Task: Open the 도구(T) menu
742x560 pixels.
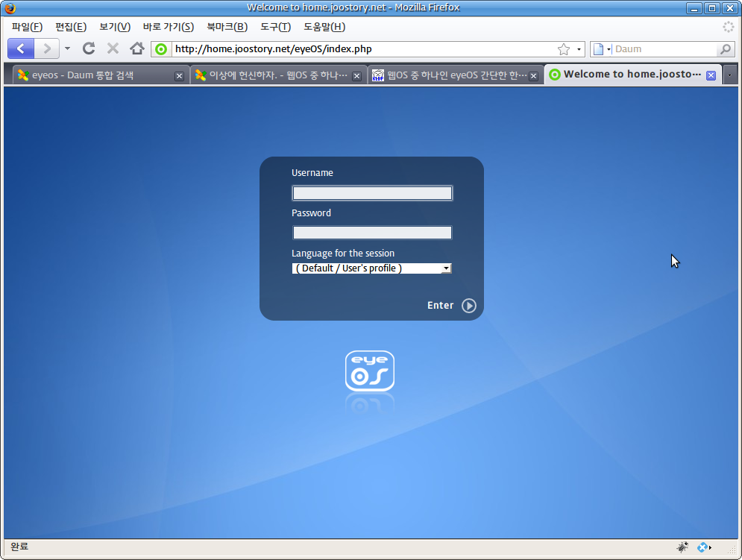Action: pyautogui.click(x=275, y=27)
